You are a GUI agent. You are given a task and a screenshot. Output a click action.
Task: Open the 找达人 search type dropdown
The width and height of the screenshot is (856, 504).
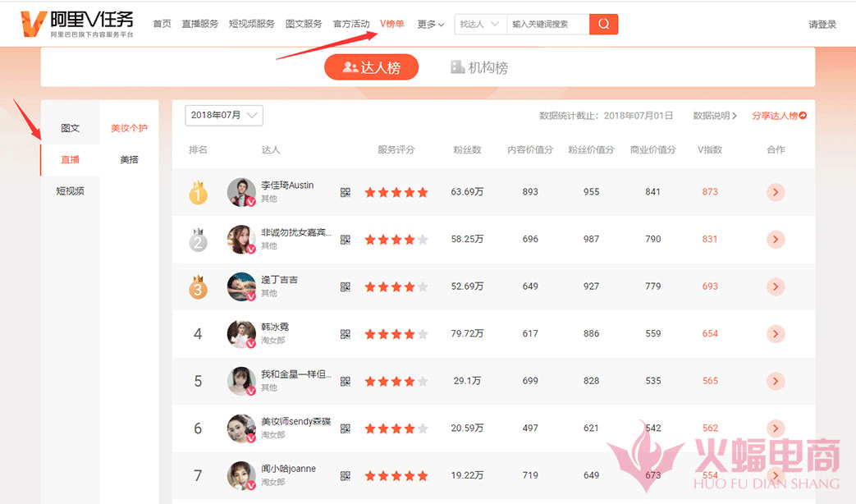pyautogui.click(x=479, y=25)
